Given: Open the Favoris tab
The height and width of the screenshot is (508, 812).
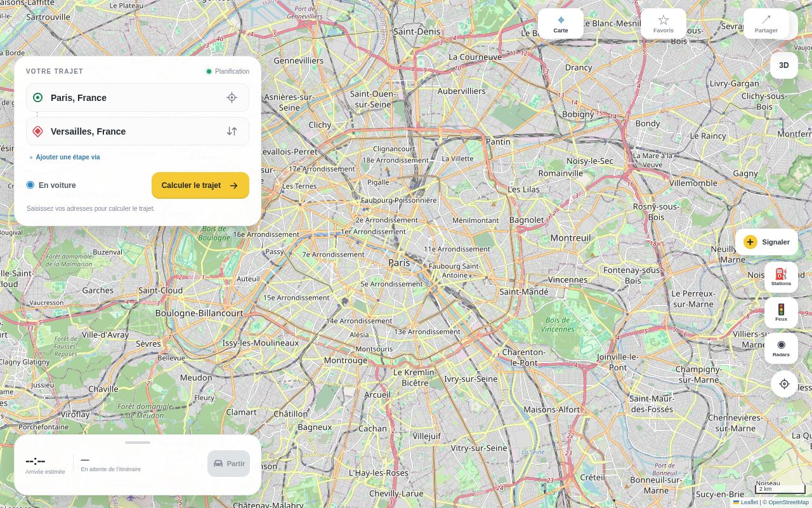Looking at the screenshot, I should pos(664,23).
